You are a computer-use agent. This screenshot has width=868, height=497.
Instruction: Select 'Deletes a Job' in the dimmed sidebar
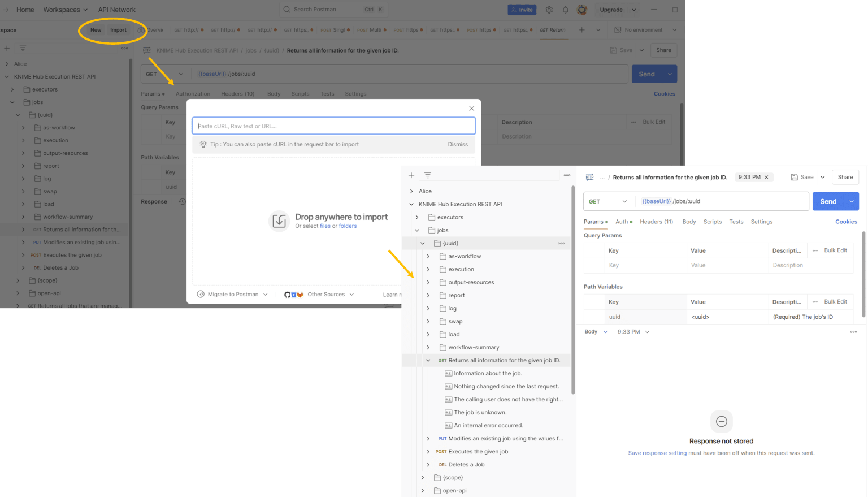tap(60, 268)
